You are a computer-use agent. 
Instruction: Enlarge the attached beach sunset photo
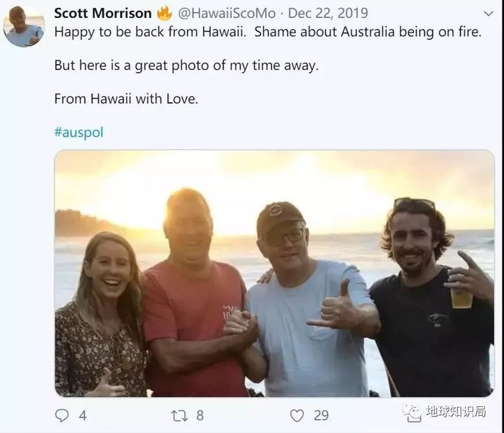[274, 274]
